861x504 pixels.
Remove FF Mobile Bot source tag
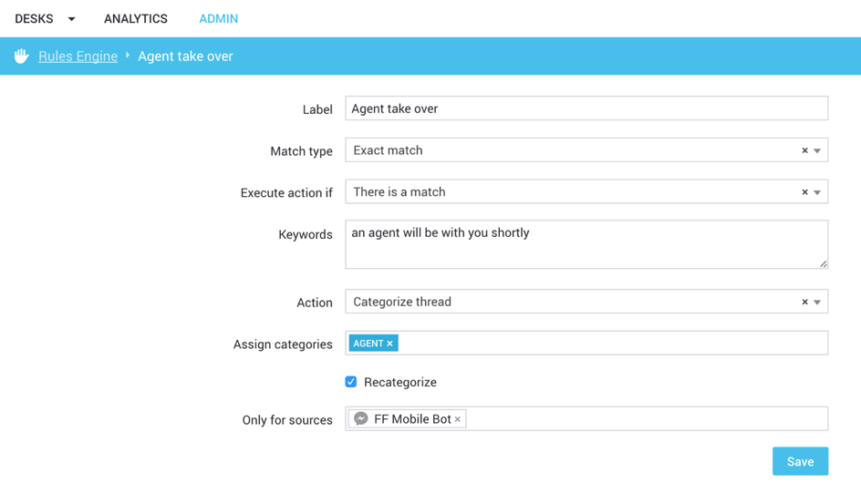(x=458, y=419)
